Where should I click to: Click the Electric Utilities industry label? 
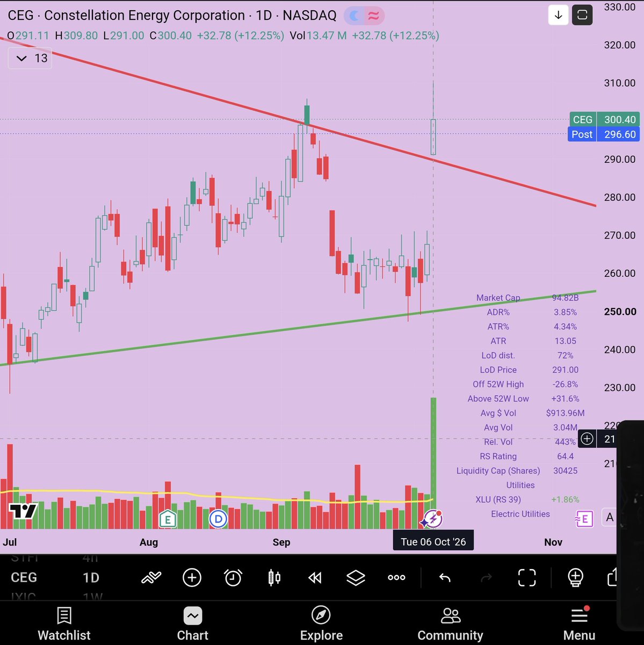(520, 514)
